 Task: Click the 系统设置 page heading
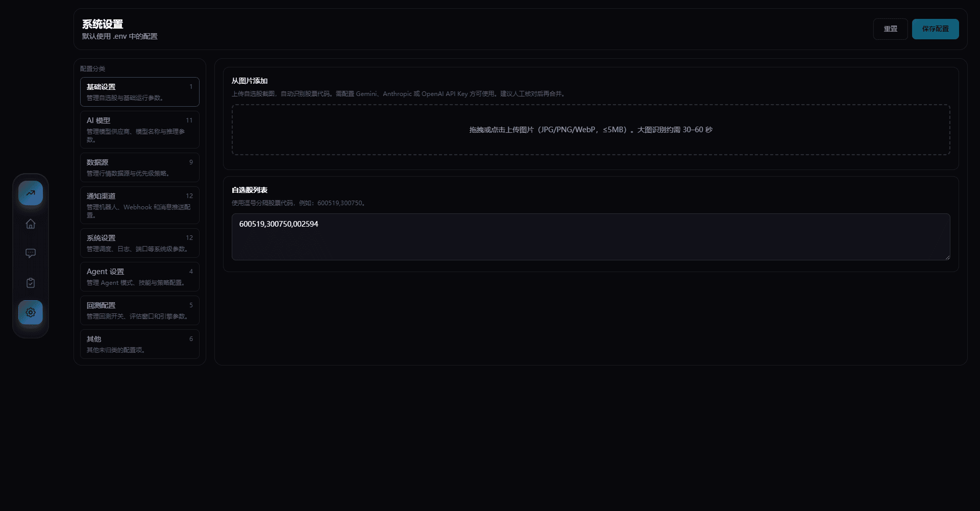[x=103, y=24]
